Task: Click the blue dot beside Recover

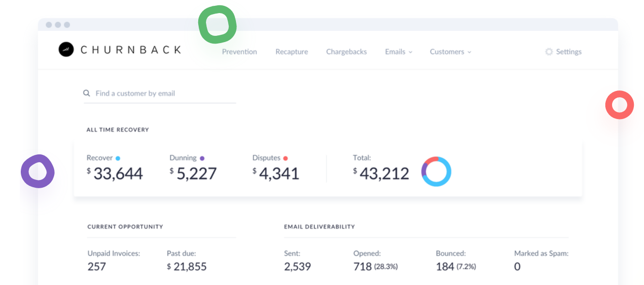Action: (118, 158)
